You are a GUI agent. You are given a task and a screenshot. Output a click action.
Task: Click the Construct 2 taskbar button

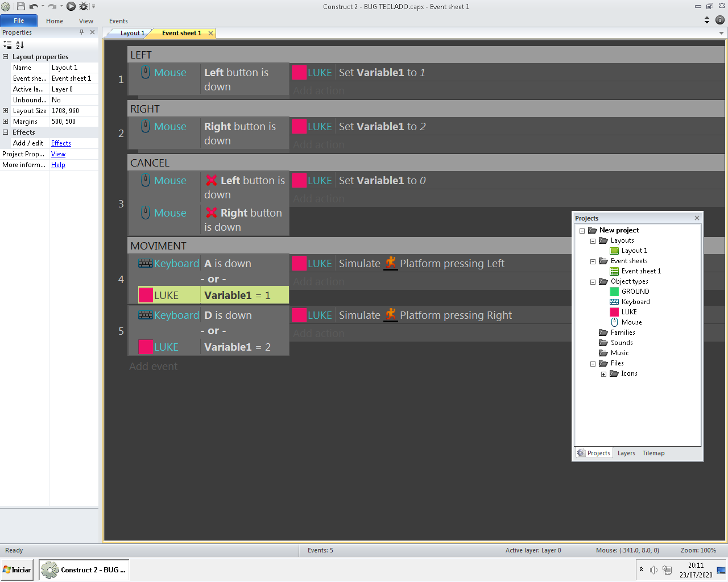pyautogui.click(x=84, y=569)
